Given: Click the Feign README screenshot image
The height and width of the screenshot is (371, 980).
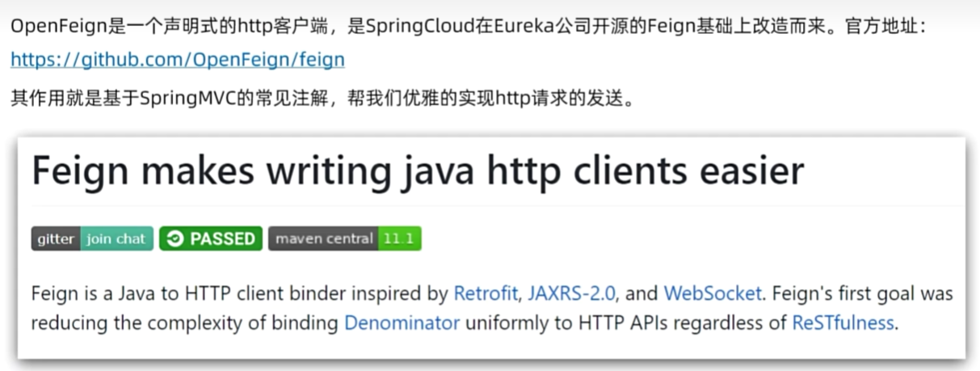Looking at the screenshot, I should click(491, 247).
